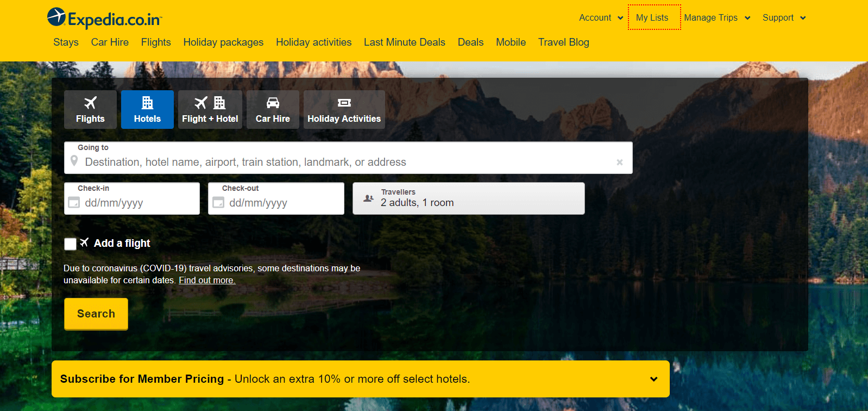This screenshot has width=868, height=411.
Task: Go to the Deals page
Action: click(470, 42)
